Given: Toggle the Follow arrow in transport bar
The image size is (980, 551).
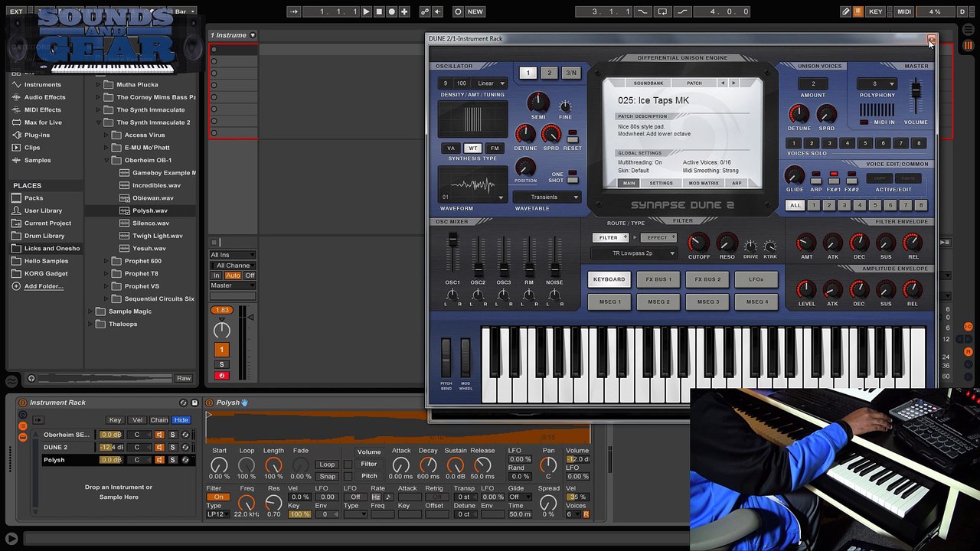Looking at the screenshot, I should coord(294,11).
